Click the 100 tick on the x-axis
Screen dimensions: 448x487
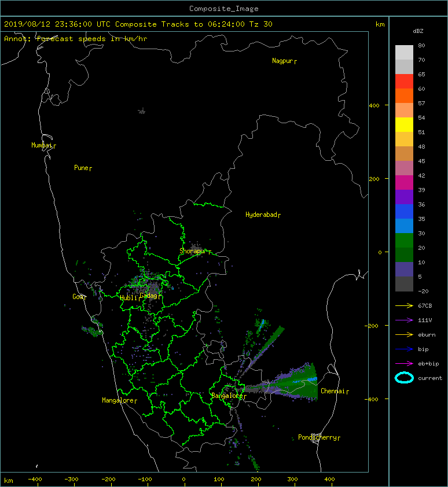tap(219, 479)
